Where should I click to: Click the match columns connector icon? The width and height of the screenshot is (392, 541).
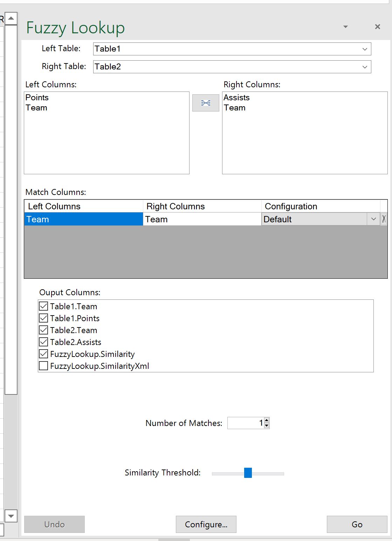tap(205, 103)
